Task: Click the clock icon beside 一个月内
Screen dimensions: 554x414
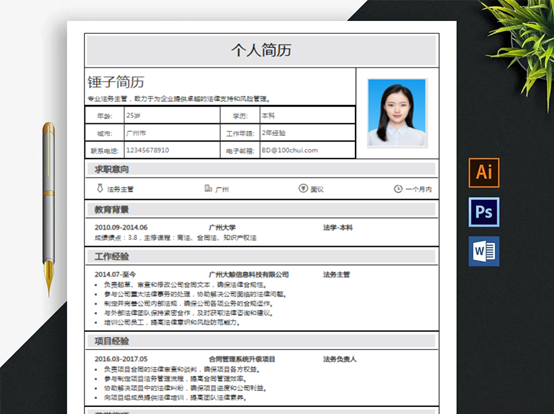Action: (x=398, y=189)
